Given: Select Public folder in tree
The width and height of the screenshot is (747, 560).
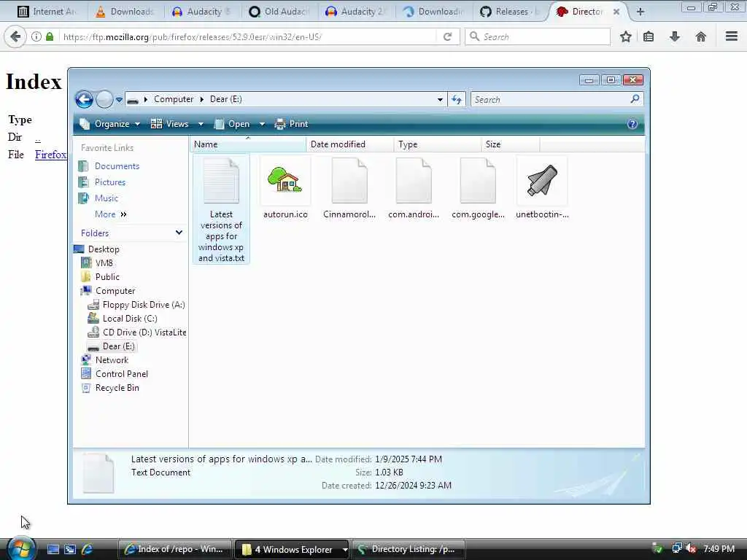Looking at the screenshot, I should [107, 276].
